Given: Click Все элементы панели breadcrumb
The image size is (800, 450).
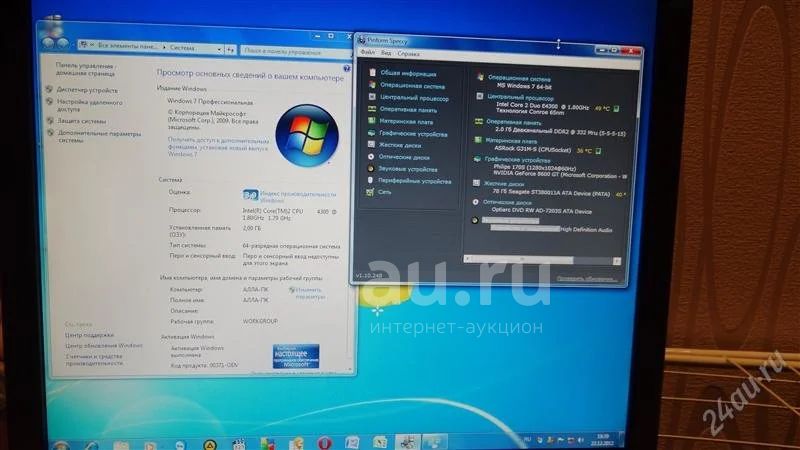Looking at the screenshot, I should pos(128,46).
